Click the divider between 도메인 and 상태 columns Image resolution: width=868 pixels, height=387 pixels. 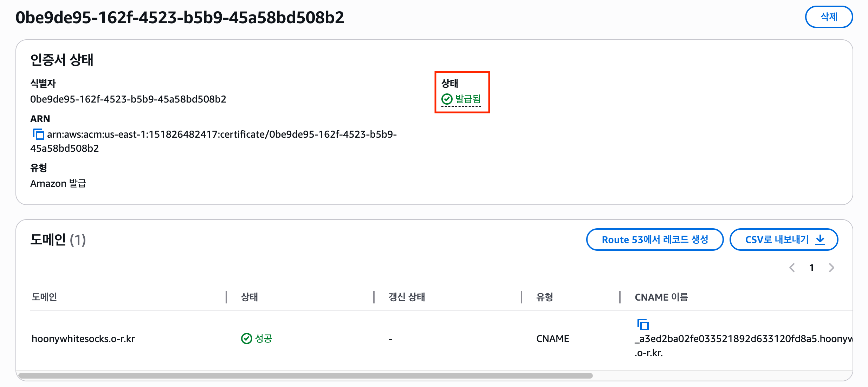coord(226,297)
